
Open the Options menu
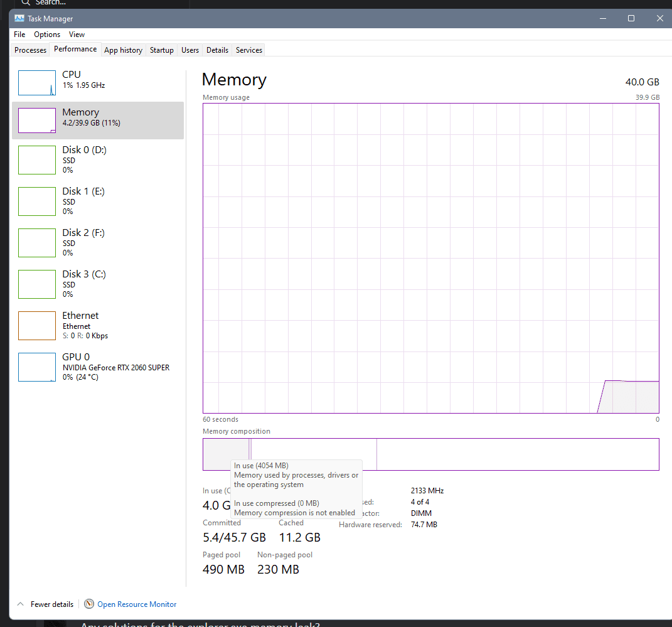pos(47,35)
